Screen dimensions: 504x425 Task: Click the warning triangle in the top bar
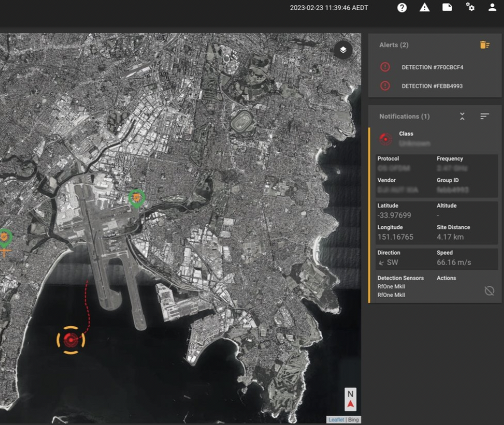pos(424,7)
